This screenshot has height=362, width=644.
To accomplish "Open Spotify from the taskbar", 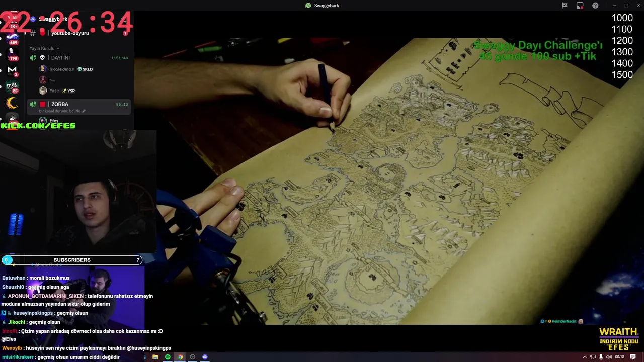I will (168, 357).
